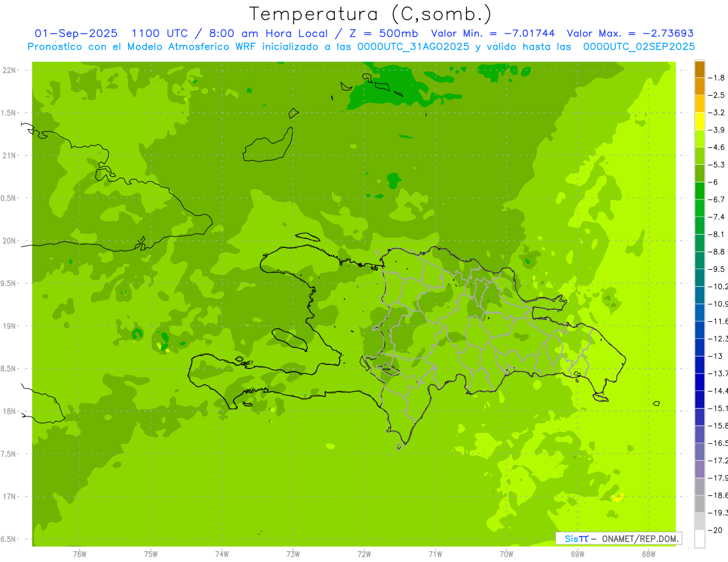Viewport: 728px width, 562px height.
Task: Click the "-5.3" colorbar label
Action: [717, 165]
